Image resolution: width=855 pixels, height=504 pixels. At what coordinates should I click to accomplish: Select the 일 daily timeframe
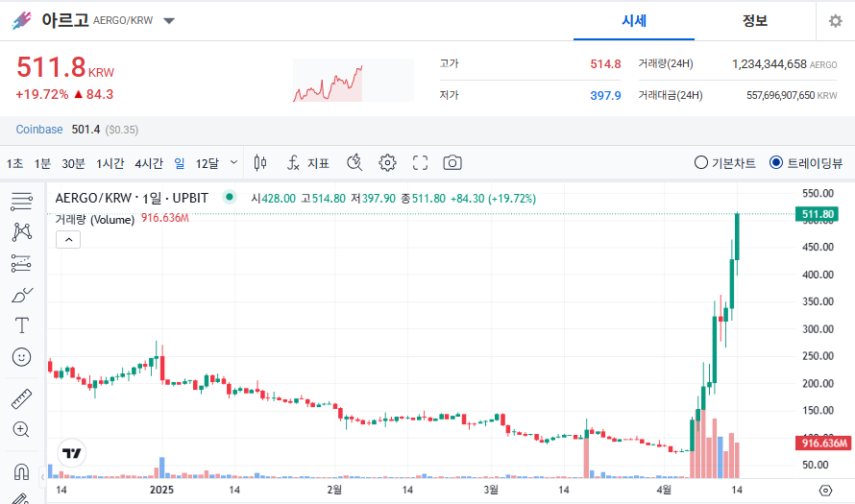[x=180, y=163]
